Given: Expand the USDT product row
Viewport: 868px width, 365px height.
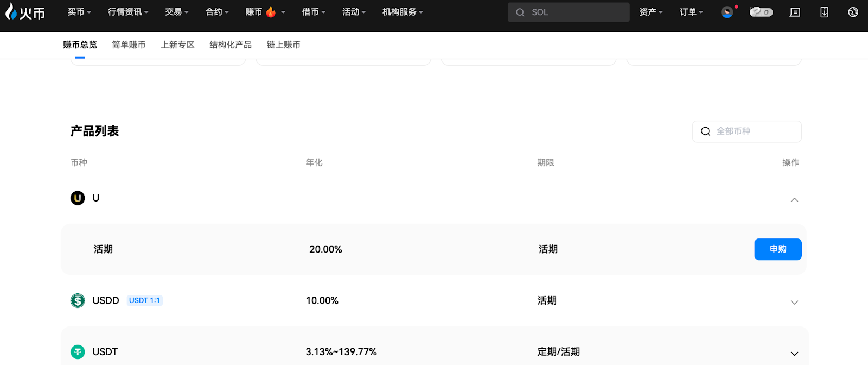Looking at the screenshot, I should (794, 354).
